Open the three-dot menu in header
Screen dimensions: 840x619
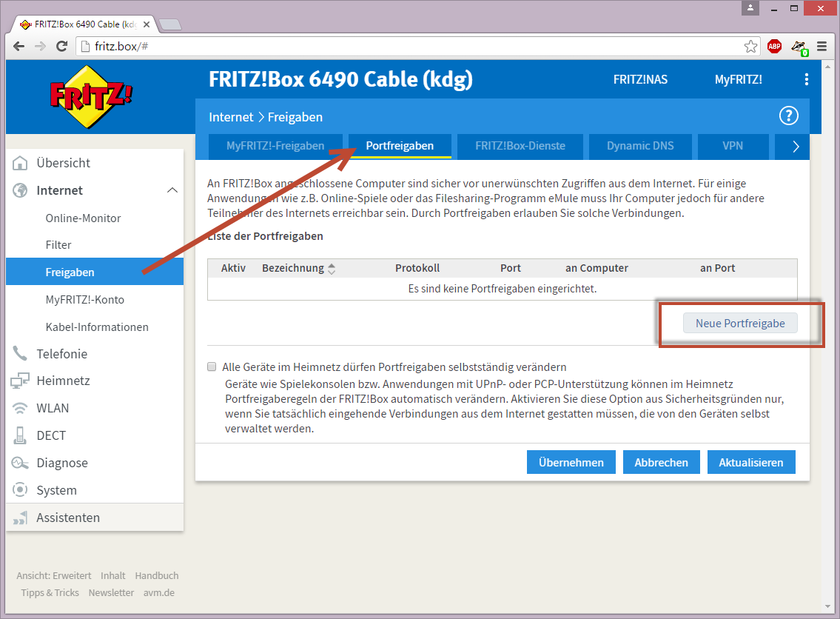806,80
